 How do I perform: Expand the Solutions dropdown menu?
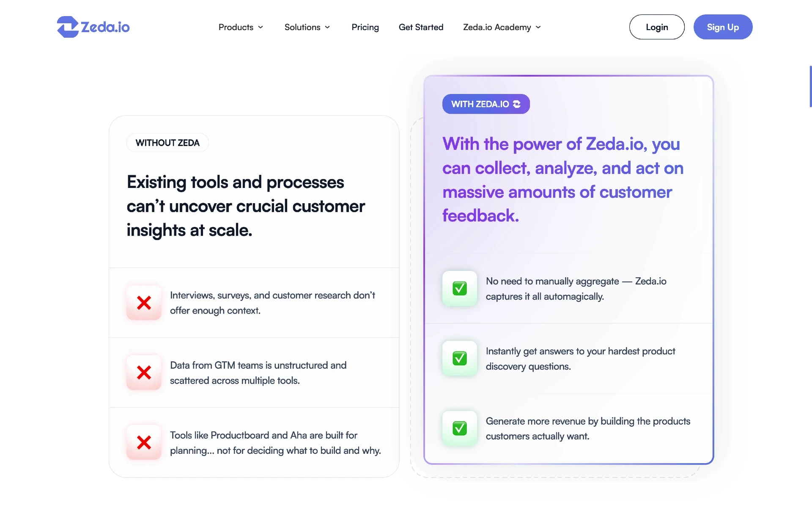pyautogui.click(x=307, y=26)
